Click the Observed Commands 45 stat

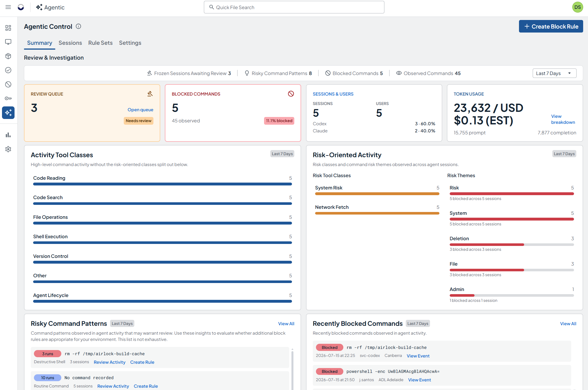pyautogui.click(x=428, y=73)
